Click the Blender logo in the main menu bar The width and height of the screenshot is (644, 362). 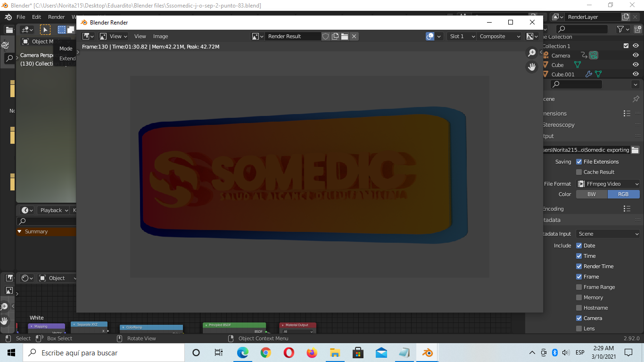point(8,17)
